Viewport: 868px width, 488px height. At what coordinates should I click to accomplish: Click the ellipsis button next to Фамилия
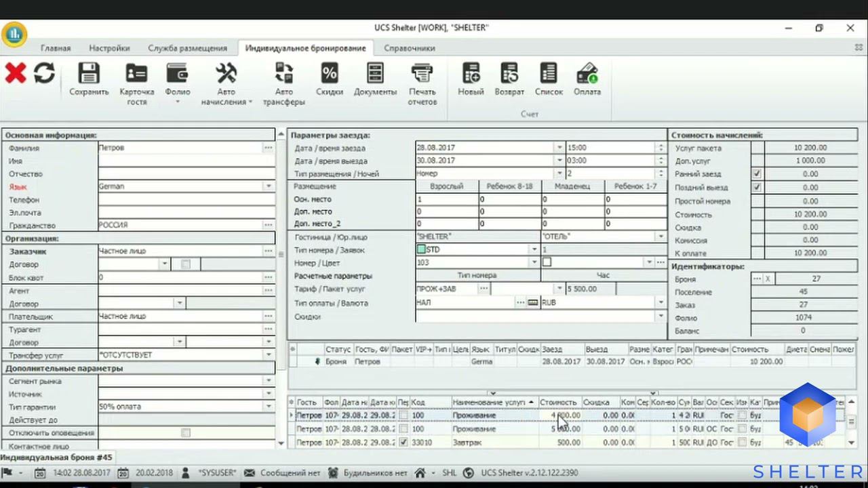269,148
